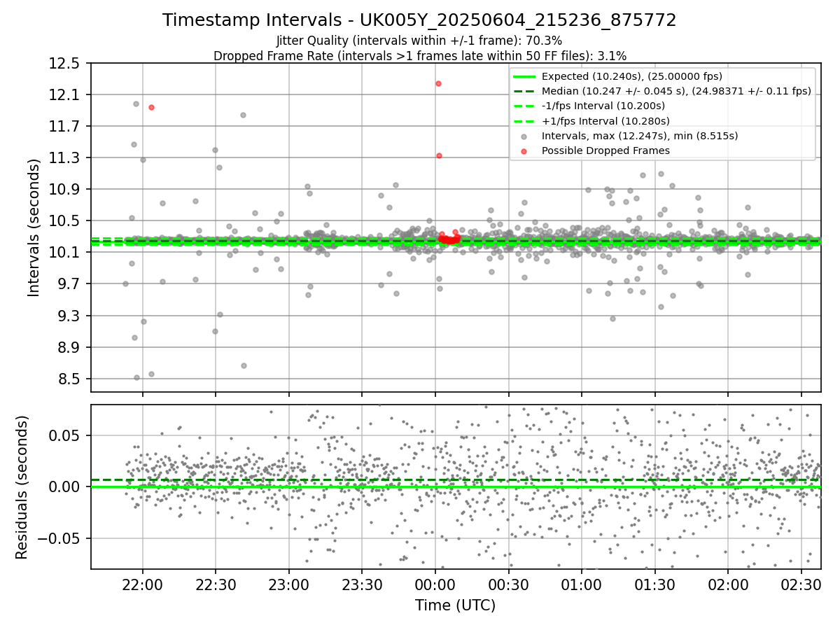Click legend entry '+1/fps Interval (10.280s)'

pos(605,120)
